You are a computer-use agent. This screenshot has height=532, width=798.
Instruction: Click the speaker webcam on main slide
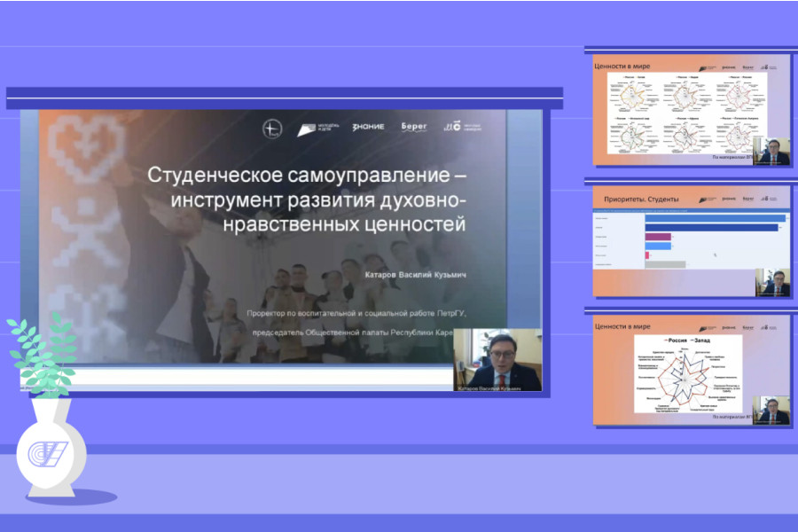[497, 360]
